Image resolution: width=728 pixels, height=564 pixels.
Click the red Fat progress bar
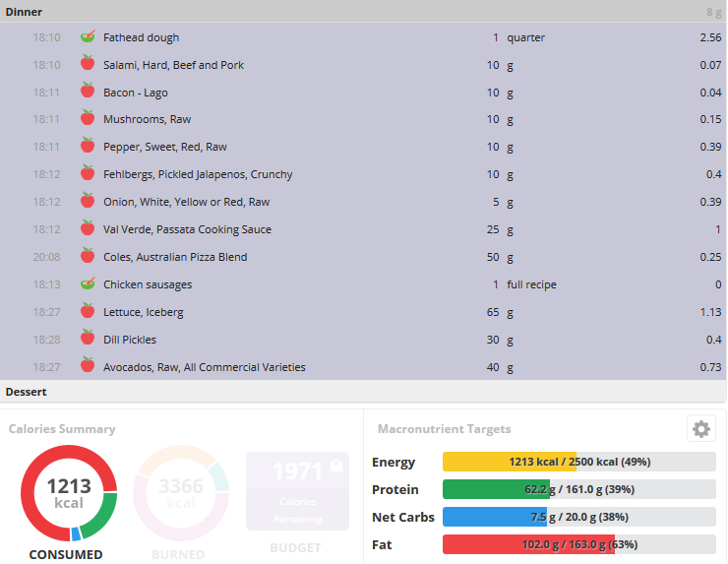pyautogui.click(x=579, y=544)
